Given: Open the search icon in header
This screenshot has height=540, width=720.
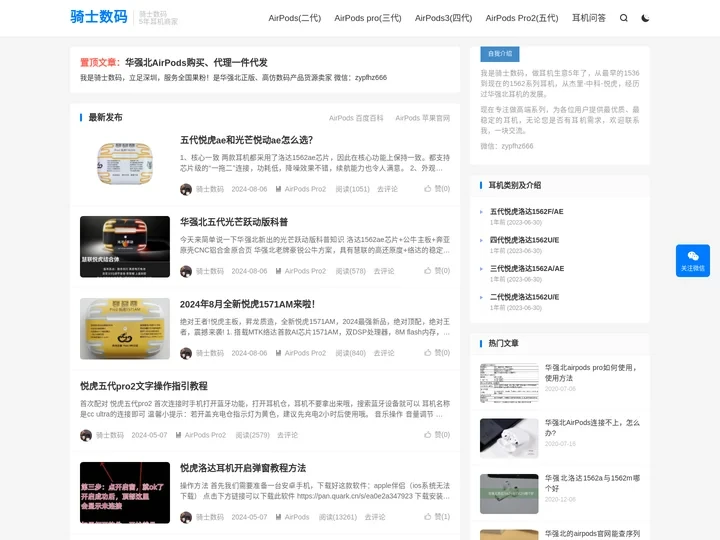Looking at the screenshot, I should tap(623, 18).
